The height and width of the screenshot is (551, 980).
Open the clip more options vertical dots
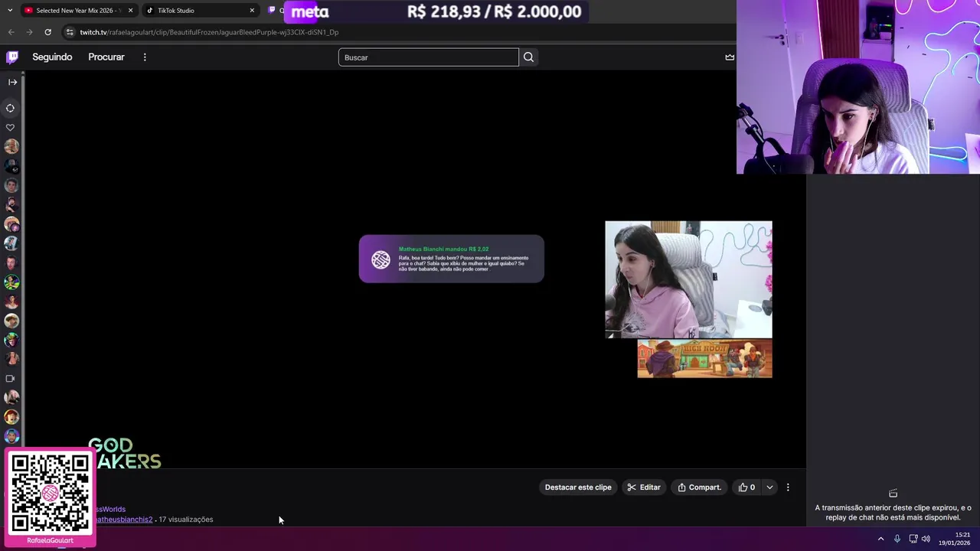point(788,487)
